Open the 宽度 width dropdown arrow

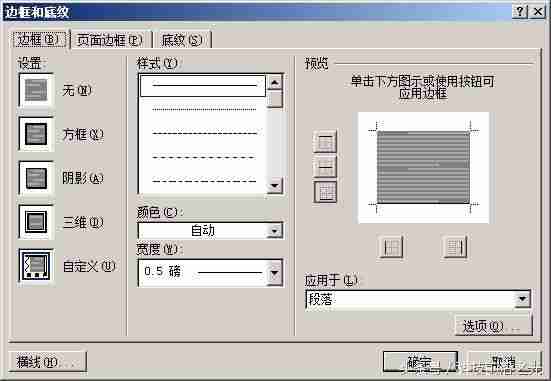274,273
